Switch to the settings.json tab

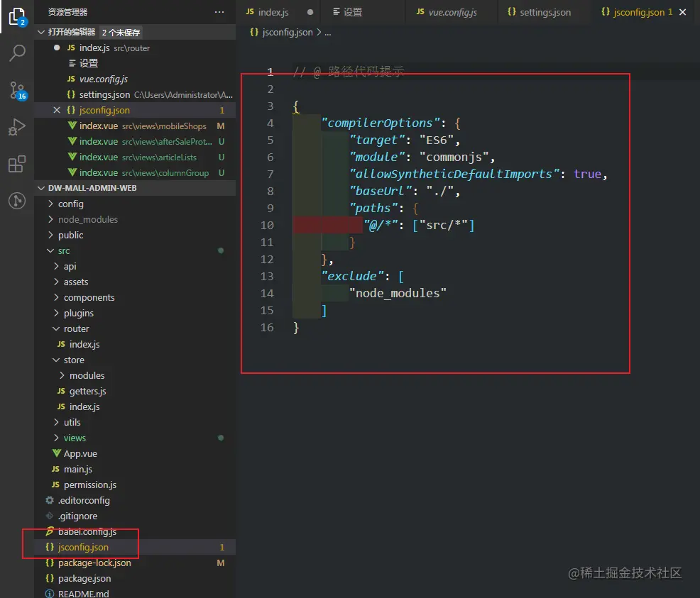545,12
